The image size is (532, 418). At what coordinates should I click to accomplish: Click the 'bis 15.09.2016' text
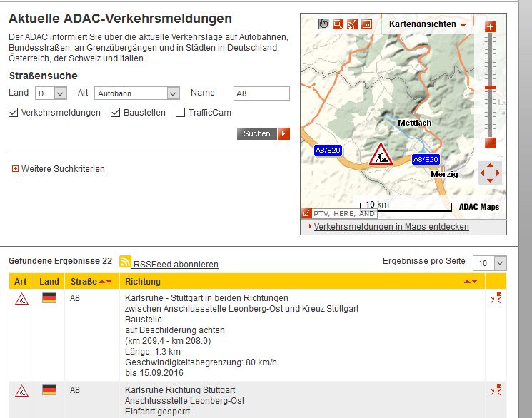click(154, 373)
